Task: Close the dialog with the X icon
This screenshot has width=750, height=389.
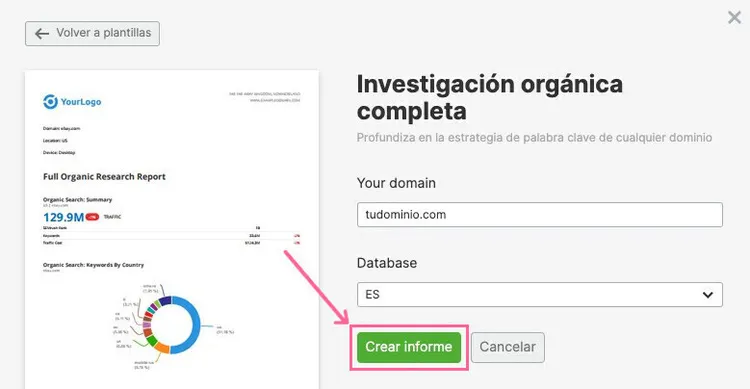Action: 734,18
